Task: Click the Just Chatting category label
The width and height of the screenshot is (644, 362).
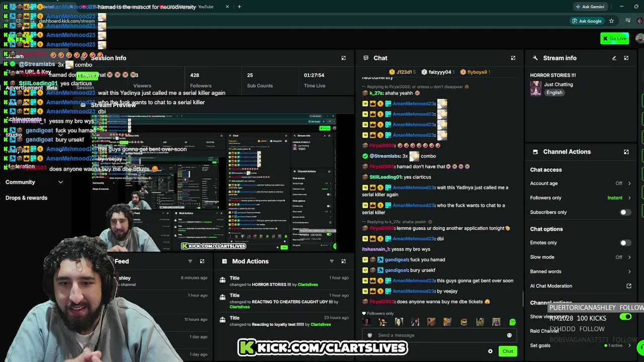Action: pos(558,84)
